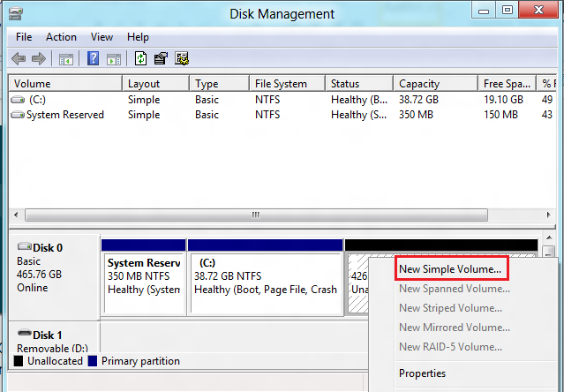Click the disabled New Mirrored Volume entry
564x392 pixels.
pyautogui.click(x=455, y=328)
